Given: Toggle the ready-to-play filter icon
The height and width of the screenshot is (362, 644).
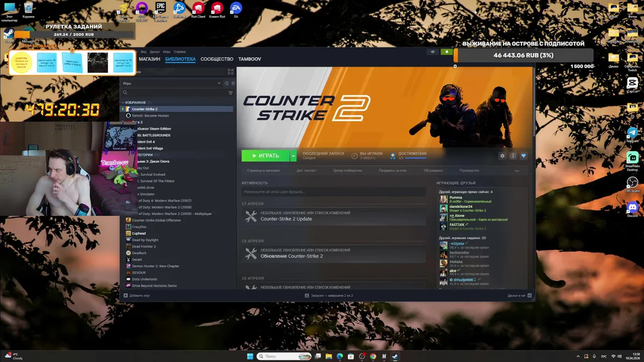Looking at the screenshot, I should (x=232, y=83).
